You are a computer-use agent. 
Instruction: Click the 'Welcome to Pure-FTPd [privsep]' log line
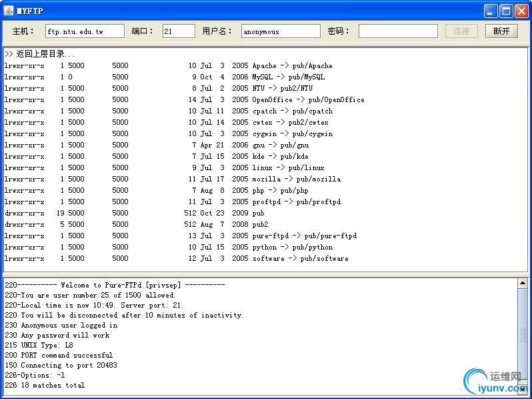pos(115,286)
